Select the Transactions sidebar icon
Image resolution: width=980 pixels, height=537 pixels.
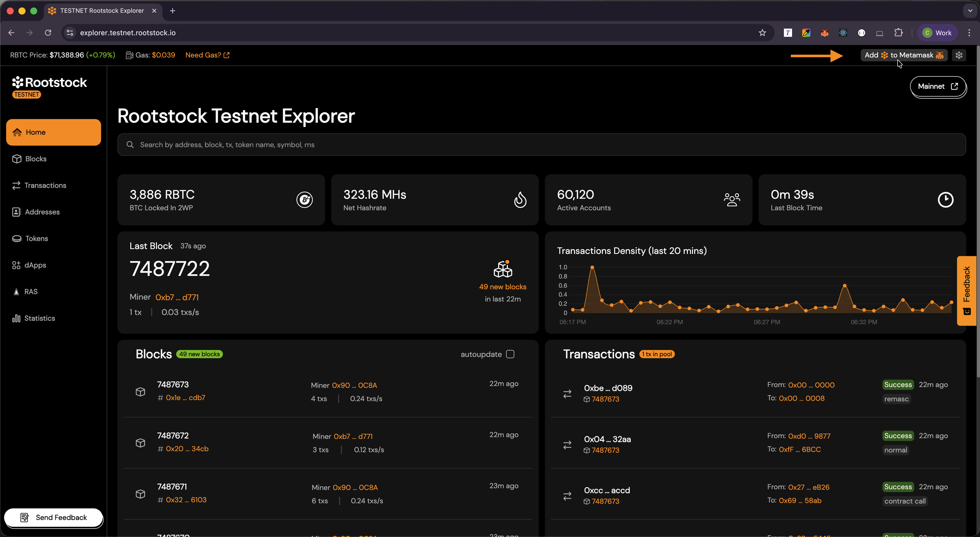coord(16,185)
